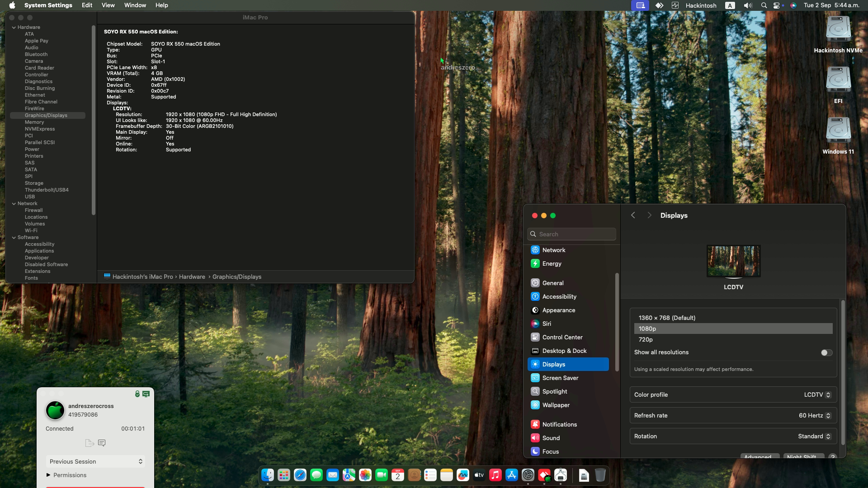This screenshot has height=488, width=868.
Task: Click the Hackintosh user name in menu bar
Action: coord(701,5)
